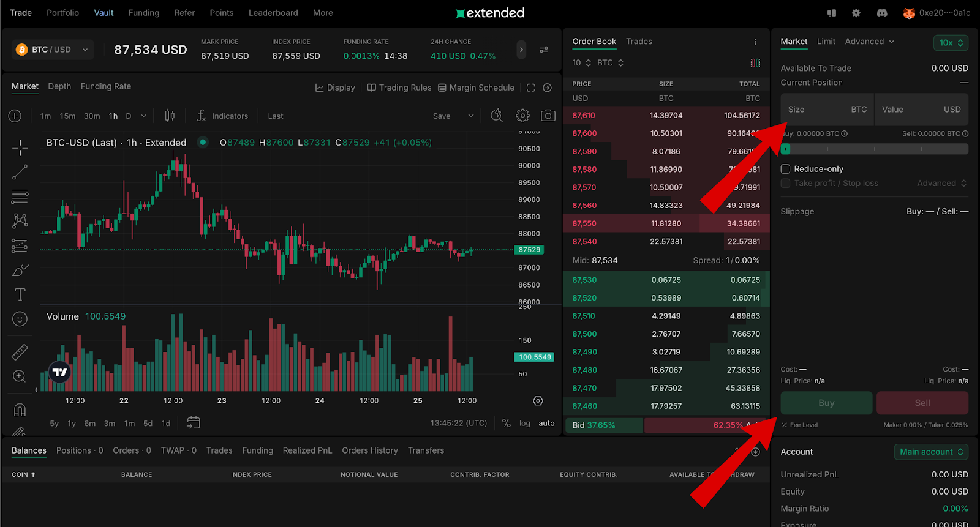Select the brush drawing tool
The height and width of the screenshot is (527, 980).
pos(20,270)
